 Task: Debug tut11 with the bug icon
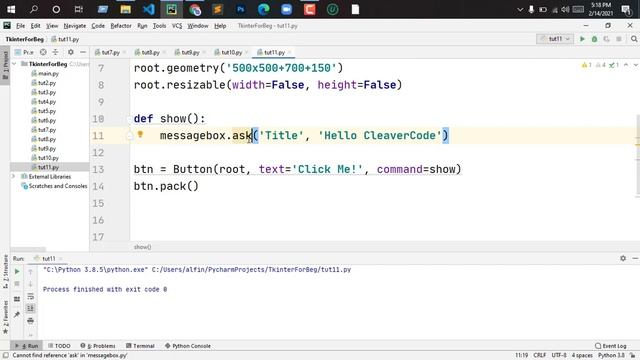tap(595, 39)
